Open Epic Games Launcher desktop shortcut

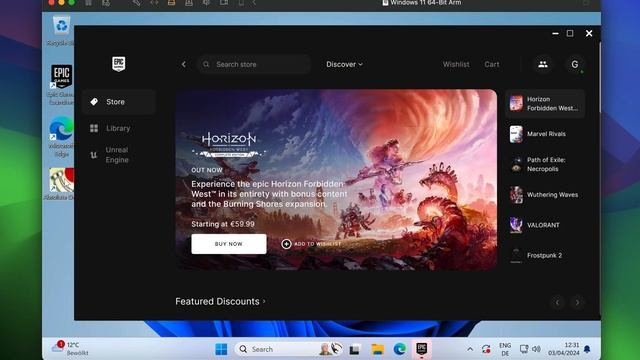pos(62,84)
